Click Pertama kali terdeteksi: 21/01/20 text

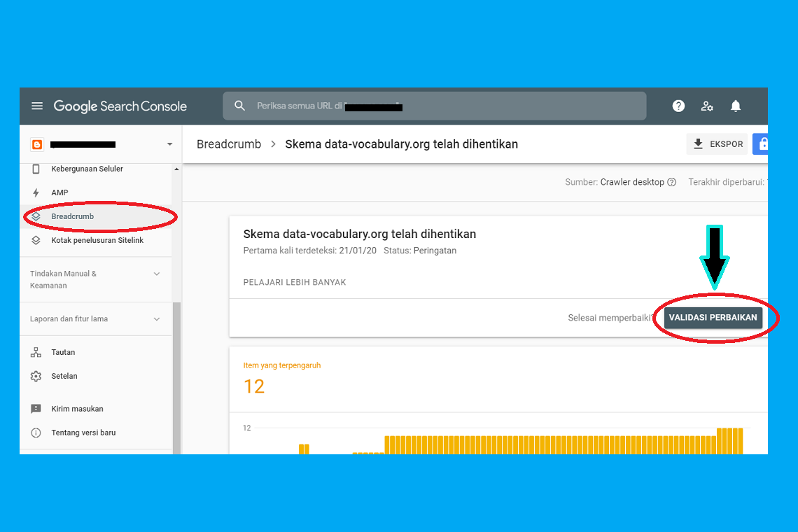(310, 251)
